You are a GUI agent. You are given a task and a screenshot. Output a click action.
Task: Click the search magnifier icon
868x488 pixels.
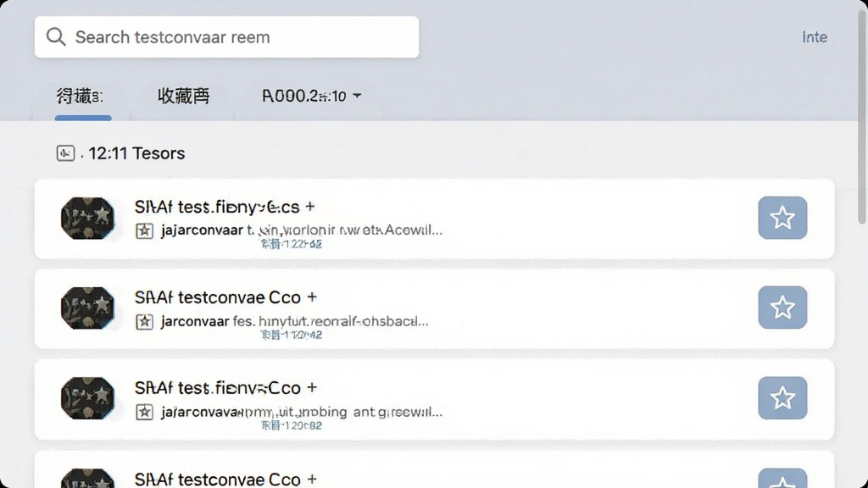(x=56, y=37)
